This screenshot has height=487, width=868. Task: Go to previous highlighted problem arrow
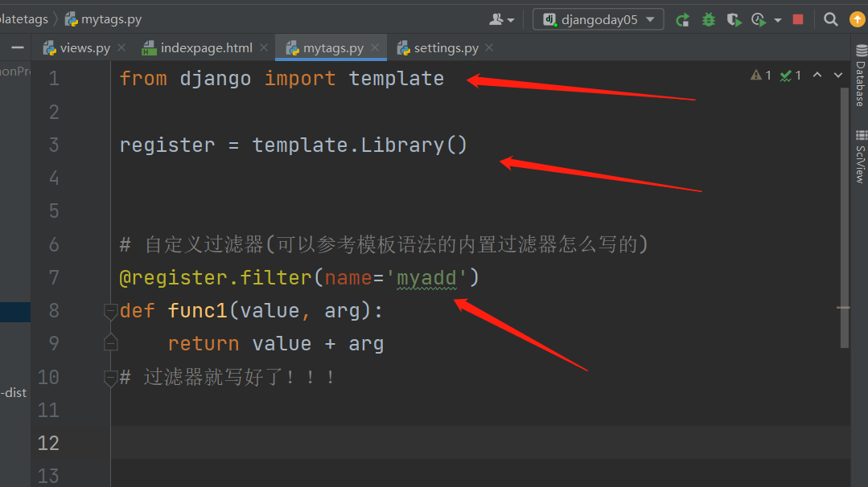(817, 76)
